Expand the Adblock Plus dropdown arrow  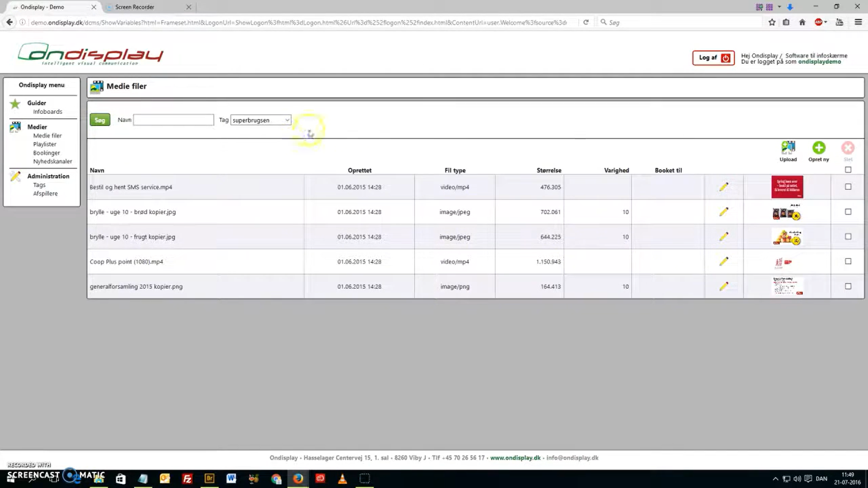[x=826, y=22]
